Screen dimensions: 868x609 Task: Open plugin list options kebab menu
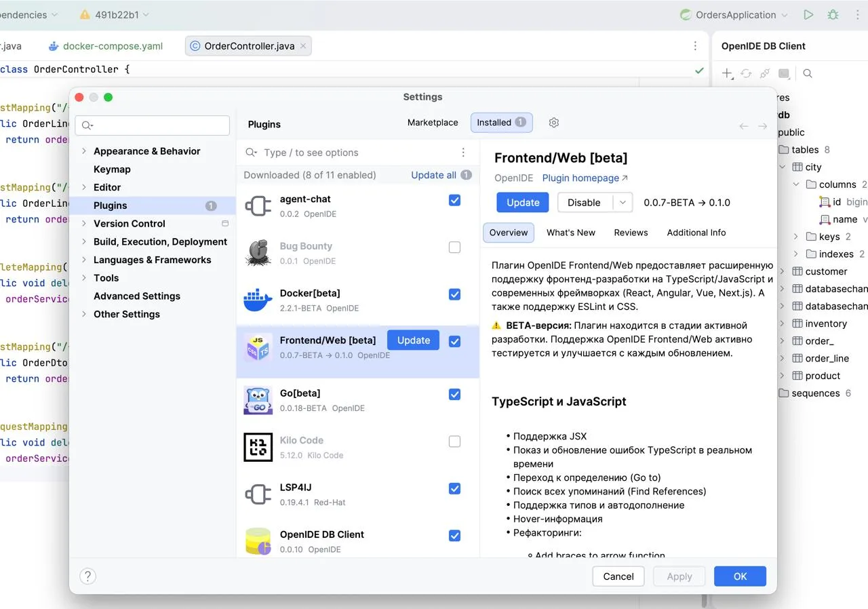(x=463, y=153)
